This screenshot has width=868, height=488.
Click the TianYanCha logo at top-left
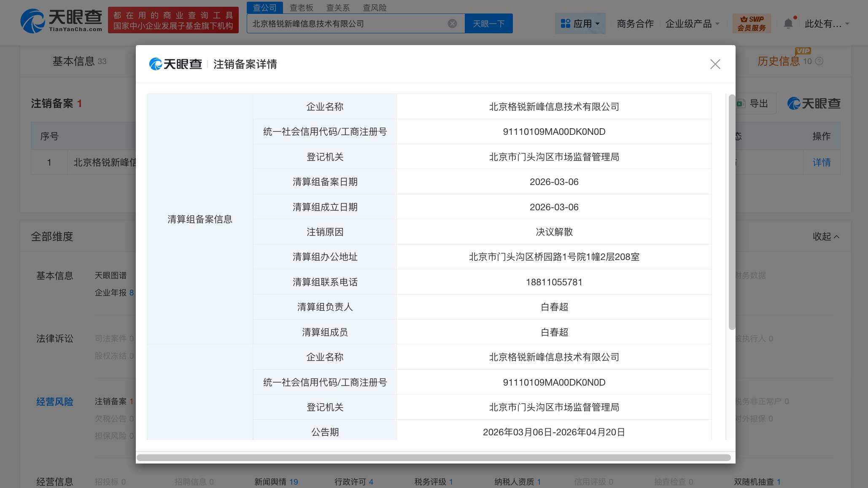pos(62,21)
